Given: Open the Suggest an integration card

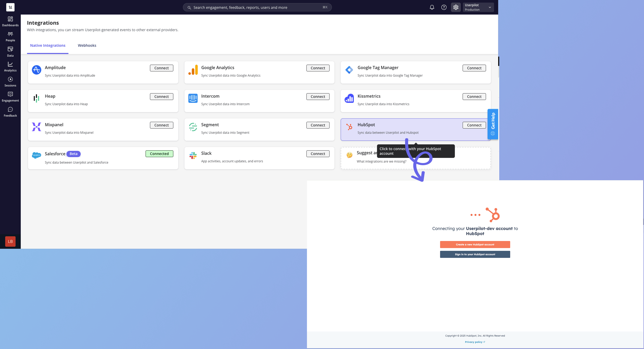Looking at the screenshot, I should click(416, 158).
